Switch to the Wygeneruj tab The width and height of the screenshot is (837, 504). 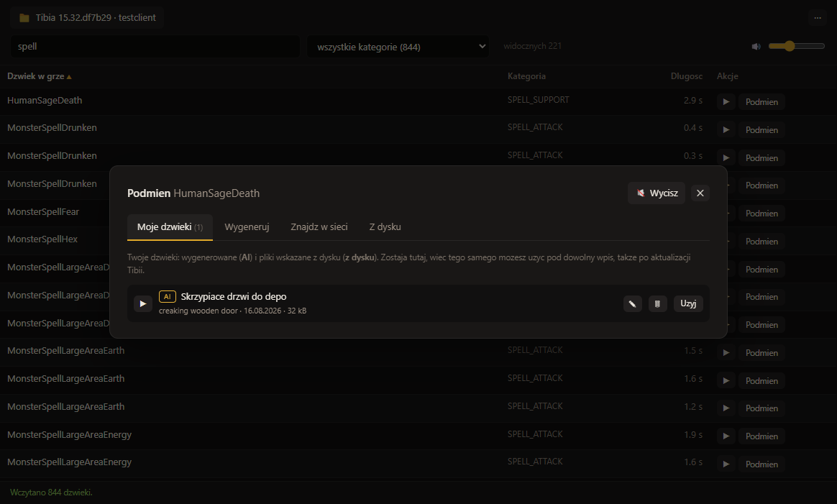point(247,227)
